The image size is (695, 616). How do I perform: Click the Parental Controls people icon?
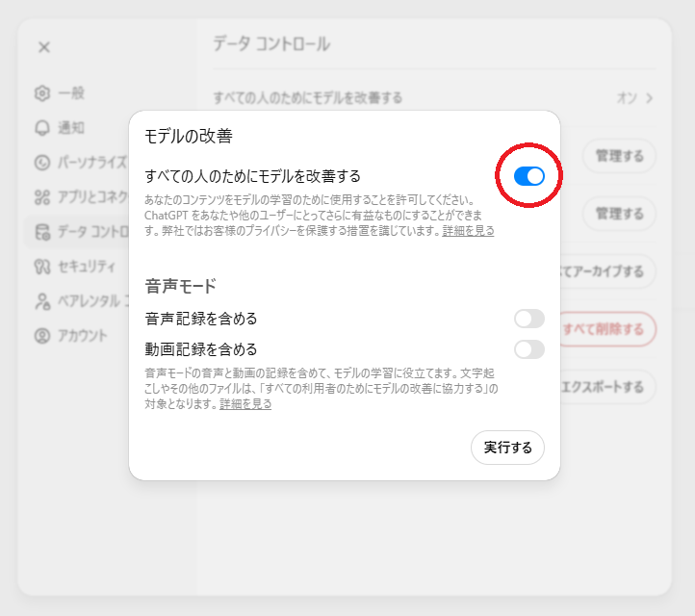[x=41, y=301]
